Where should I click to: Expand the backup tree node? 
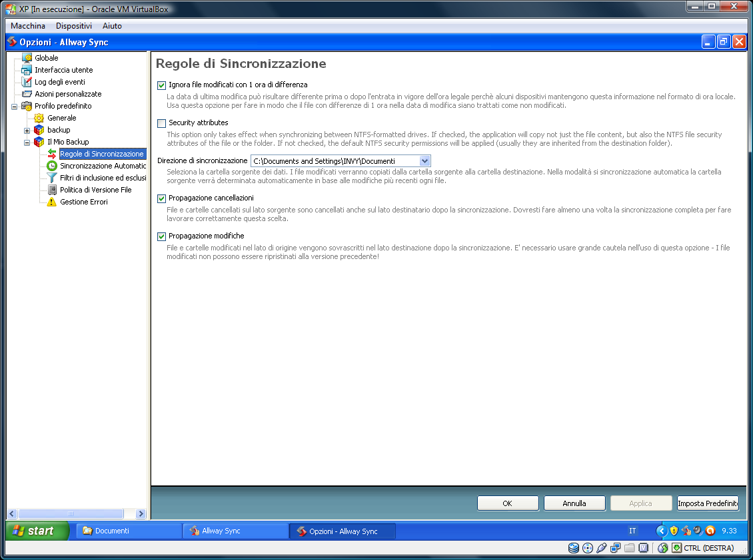coord(27,131)
